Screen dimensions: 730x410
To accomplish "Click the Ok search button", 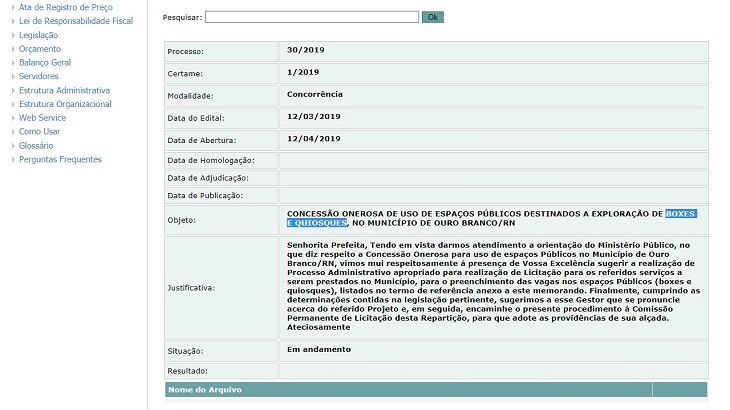I will pyautogui.click(x=433, y=17).
